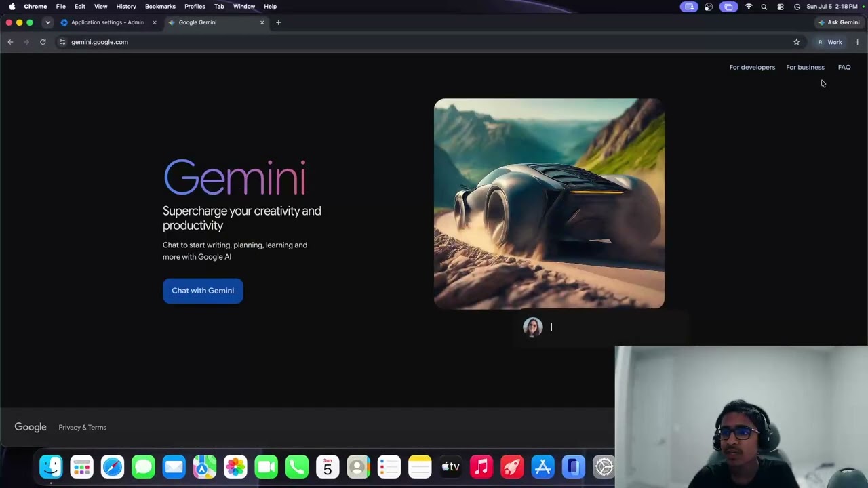Open the File menu

click(61, 7)
